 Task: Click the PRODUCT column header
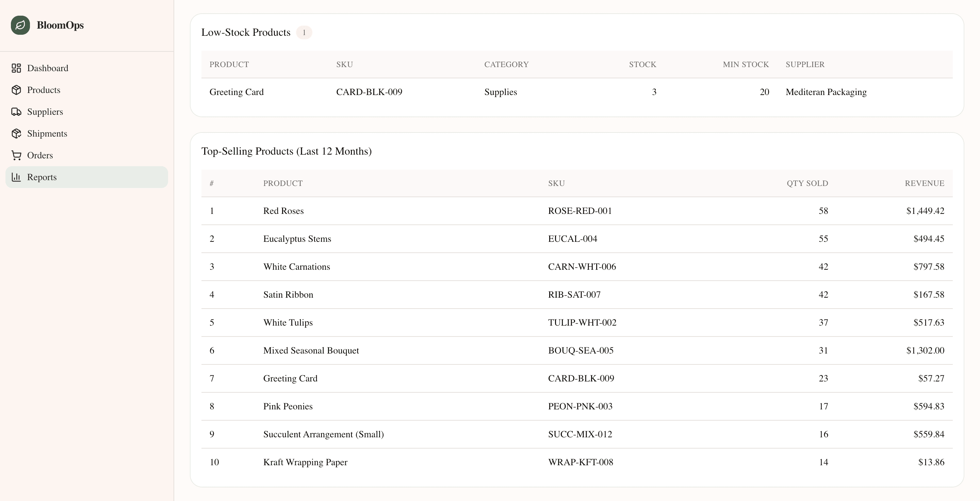pyautogui.click(x=283, y=183)
